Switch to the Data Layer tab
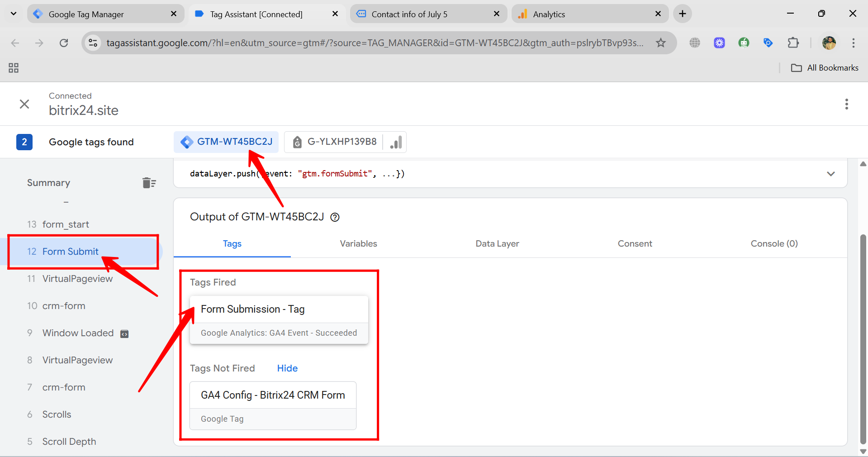The height and width of the screenshot is (457, 868). pos(497,244)
